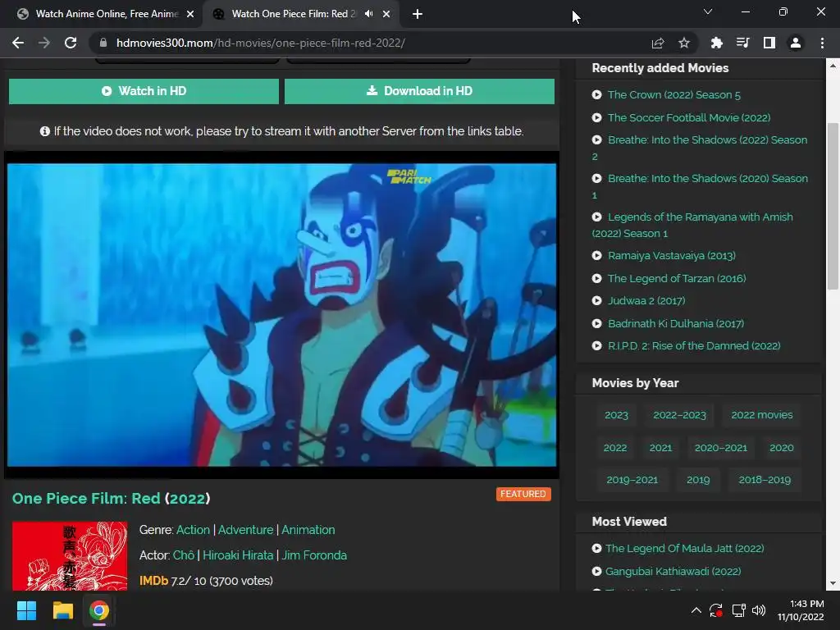Open the Chrome profile menu
This screenshot has height=630, width=840.
click(x=796, y=43)
